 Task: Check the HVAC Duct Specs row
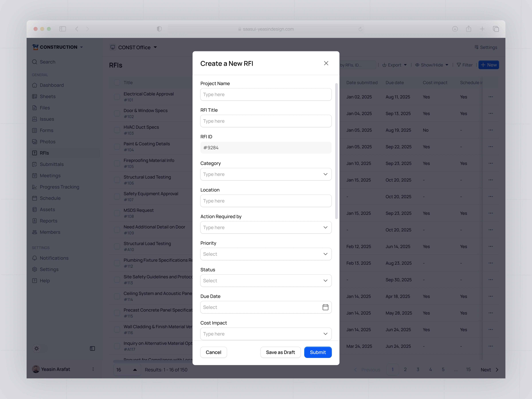click(x=117, y=130)
